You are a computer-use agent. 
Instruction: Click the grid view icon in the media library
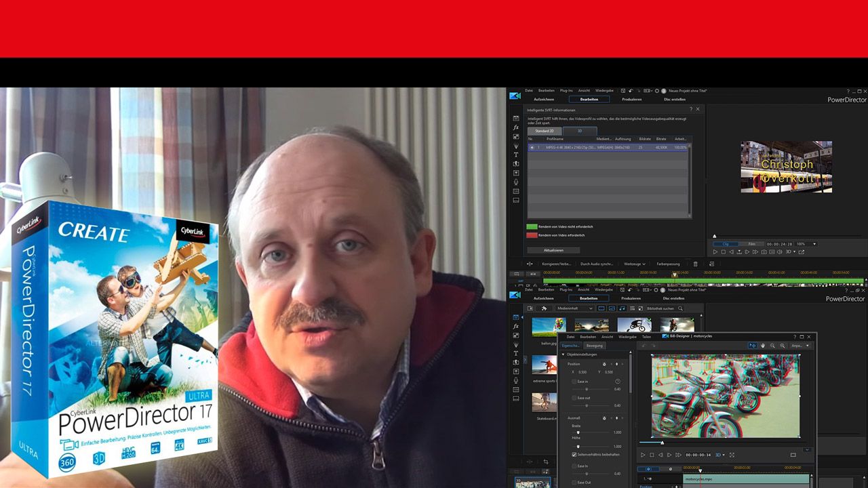[x=632, y=308]
